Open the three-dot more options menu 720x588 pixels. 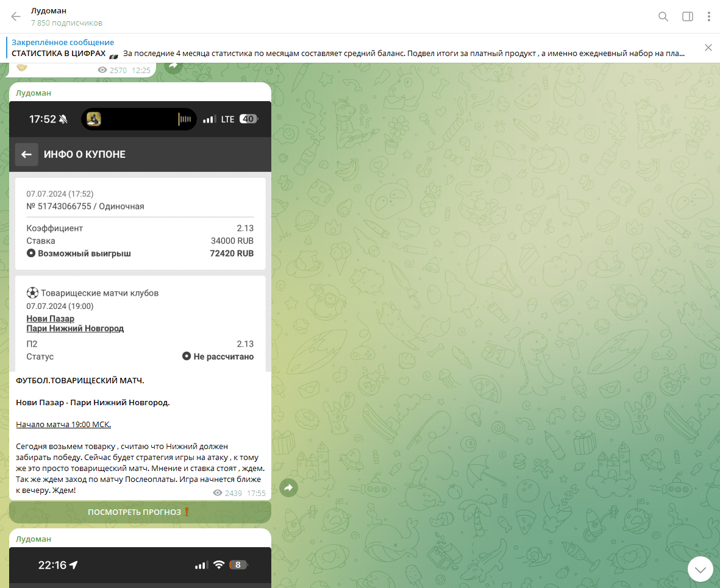click(x=708, y=16)
